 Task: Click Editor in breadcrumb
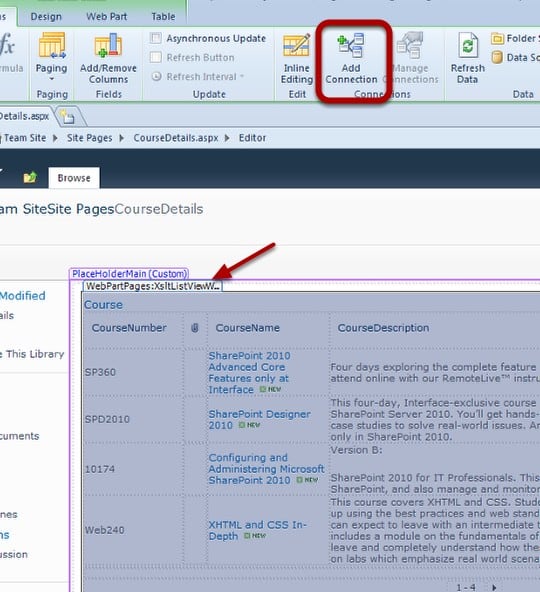point(252,138)
